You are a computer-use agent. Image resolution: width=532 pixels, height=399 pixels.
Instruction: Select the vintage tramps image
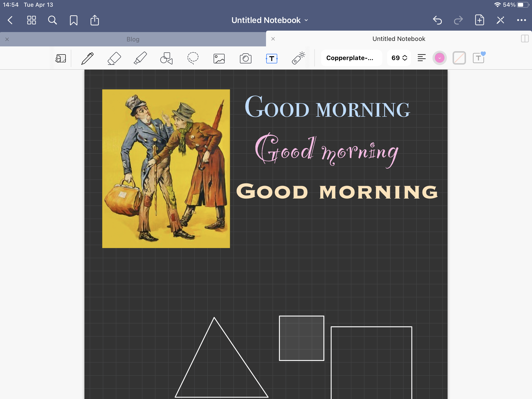[166, 168]
